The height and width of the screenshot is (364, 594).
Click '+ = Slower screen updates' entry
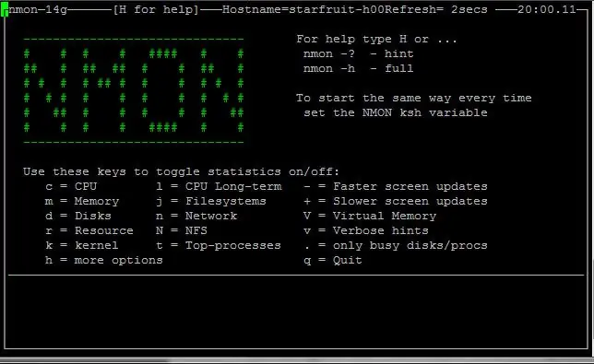click(x=396, y=201)
